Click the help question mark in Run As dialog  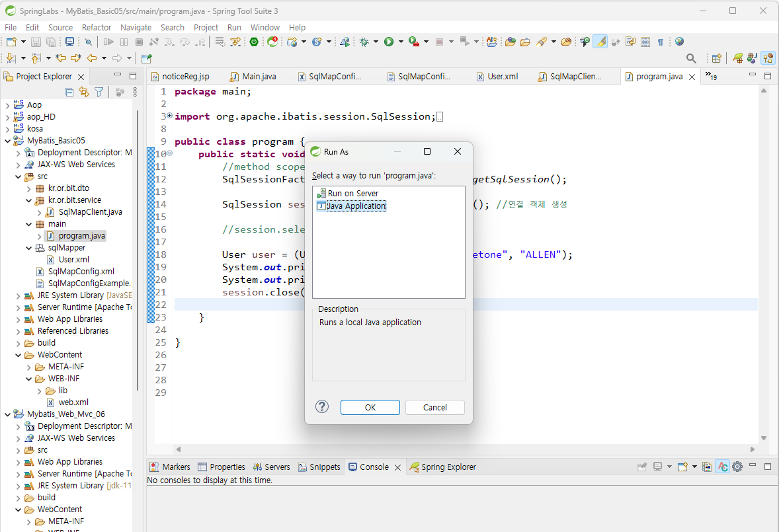pyautogui.click(x=322, y=407)
